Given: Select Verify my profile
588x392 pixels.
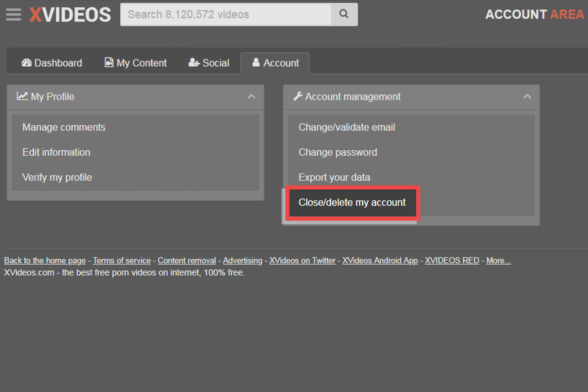Looking at the screenshot, I should tap(57, 178).
